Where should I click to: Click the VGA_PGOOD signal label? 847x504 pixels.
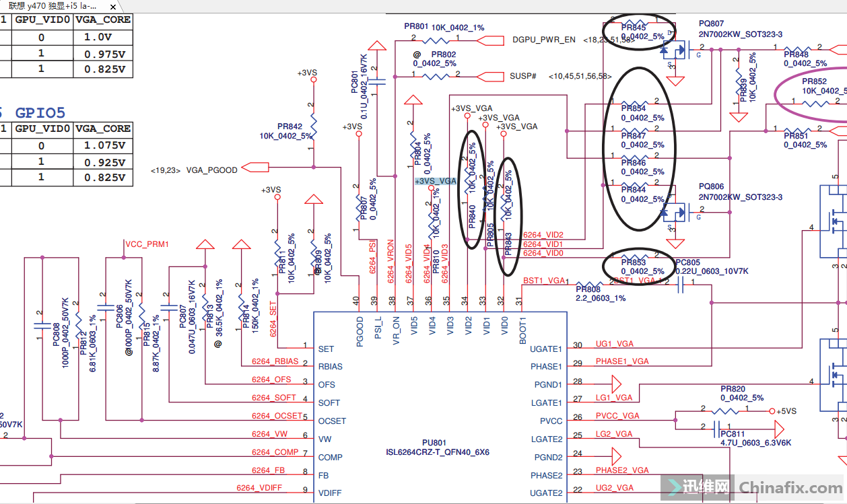pyautogui.click(x=211, y=170)
